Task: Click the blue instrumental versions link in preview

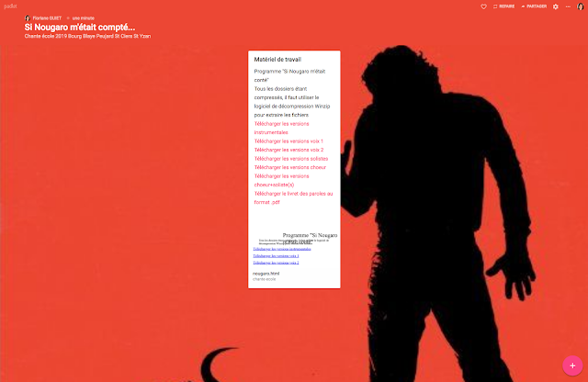Action: 282,249
